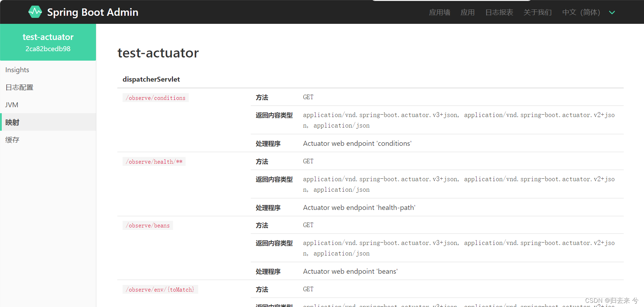
Task: Click GET method value in /observe/health/** row
Action: 308,161
